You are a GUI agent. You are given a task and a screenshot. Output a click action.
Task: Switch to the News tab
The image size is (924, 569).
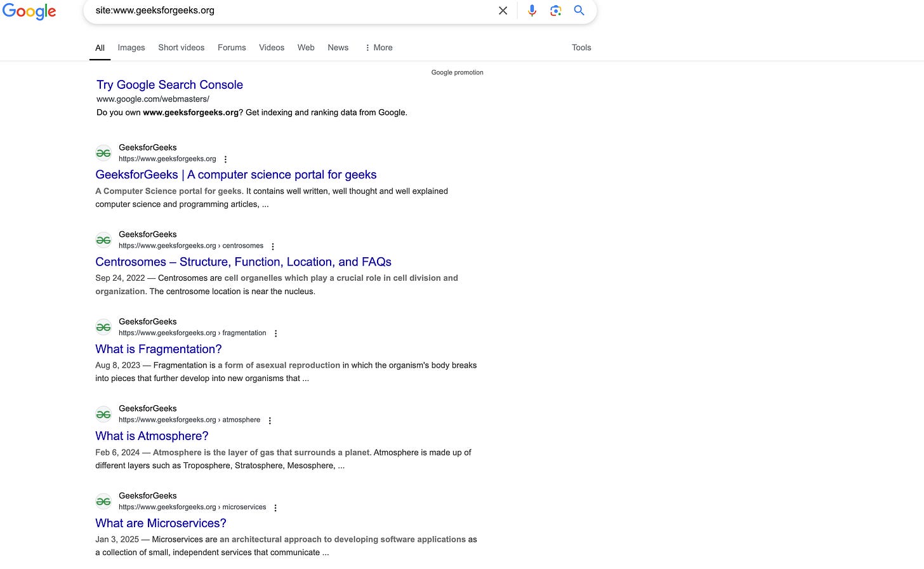tap(338, 48)
